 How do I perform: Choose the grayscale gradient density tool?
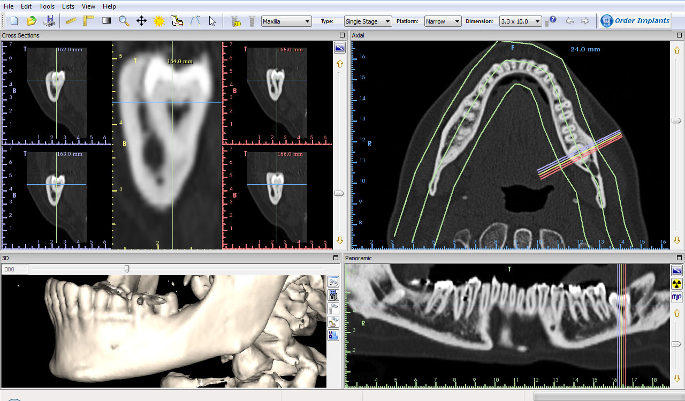coord(106,21)
